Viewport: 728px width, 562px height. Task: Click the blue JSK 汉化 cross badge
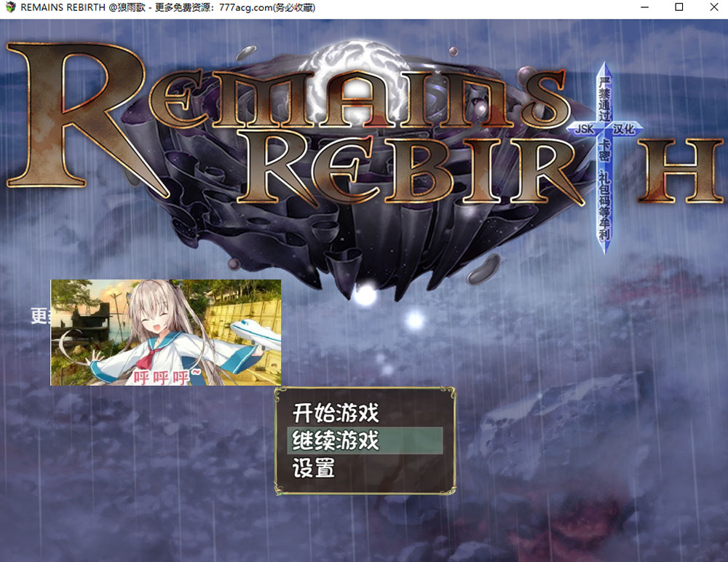pos(604,158)
